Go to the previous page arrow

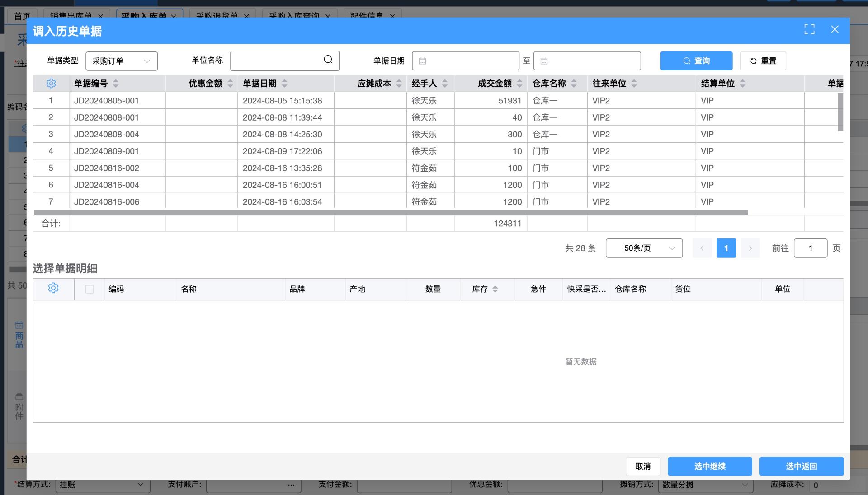click(702, 248)
